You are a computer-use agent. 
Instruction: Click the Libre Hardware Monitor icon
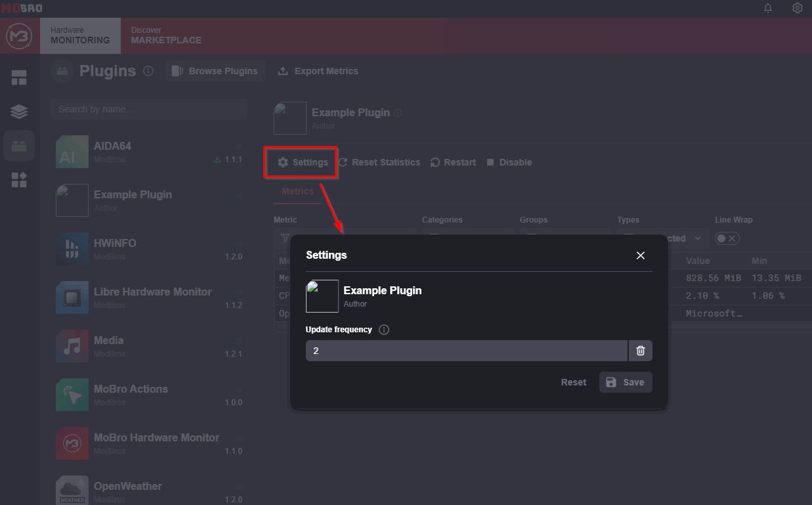click(x=72, y=297)
